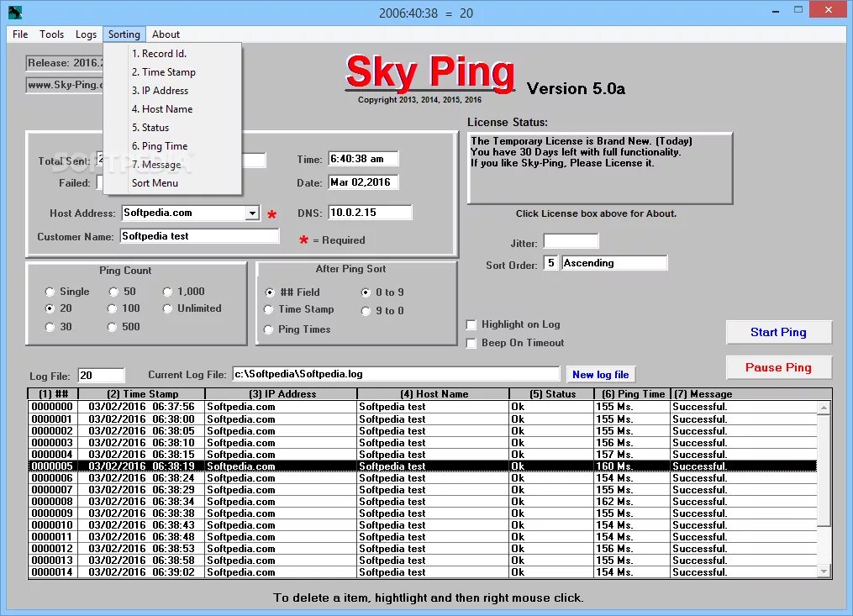Viewport: 853px width, 616px height.
Task: Click the Date field showing Mar 02,2016
Action: click(363, 182)
